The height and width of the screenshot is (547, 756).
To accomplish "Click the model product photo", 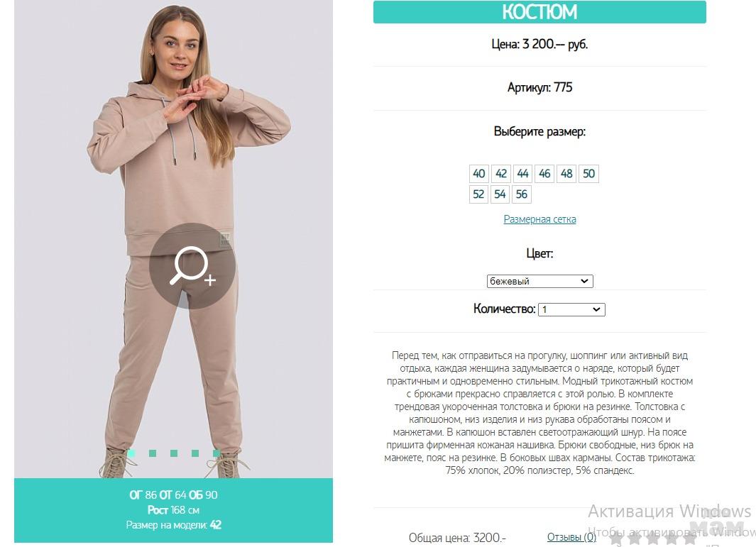I will coord(174,239).
